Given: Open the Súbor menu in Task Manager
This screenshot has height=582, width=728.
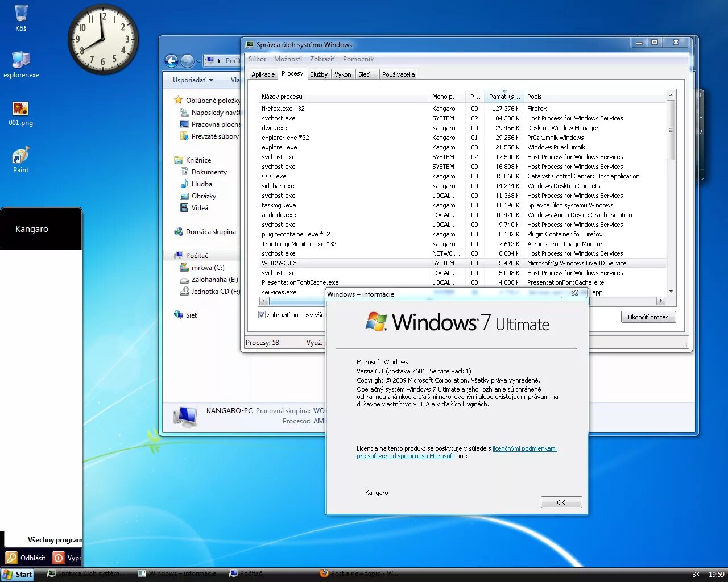Looking at the screenshot, I should pyautogui.click(x=257, y=59).
